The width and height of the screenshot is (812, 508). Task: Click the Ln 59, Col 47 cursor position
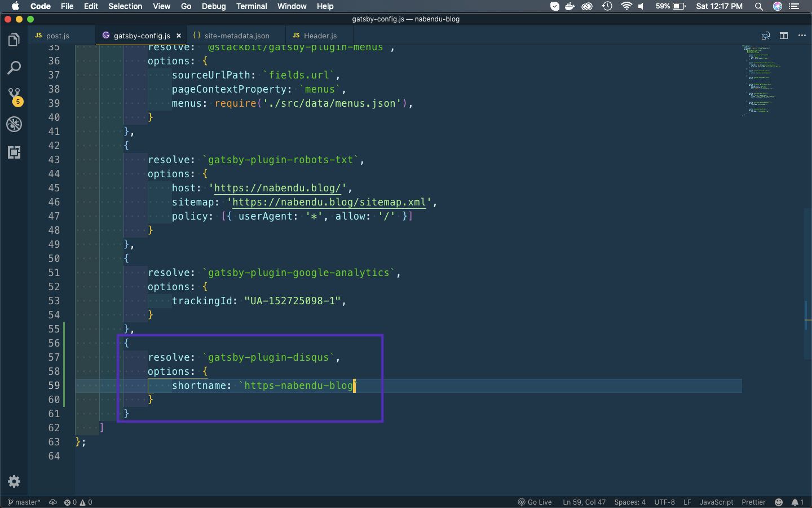click(x=584, y=502)
